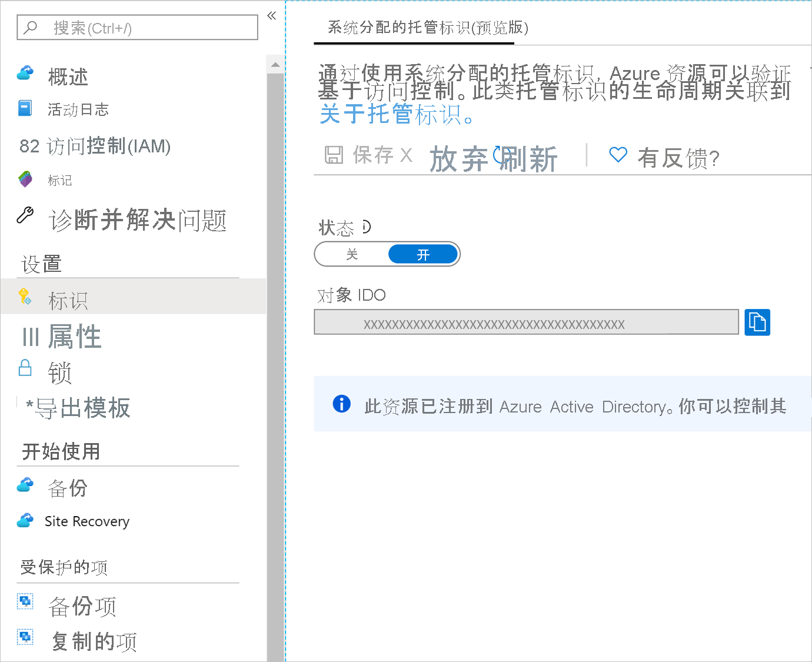Click the 概述 cloud icon
The width and height of the screenshot is (812, 662).
[x=25, y=74]
